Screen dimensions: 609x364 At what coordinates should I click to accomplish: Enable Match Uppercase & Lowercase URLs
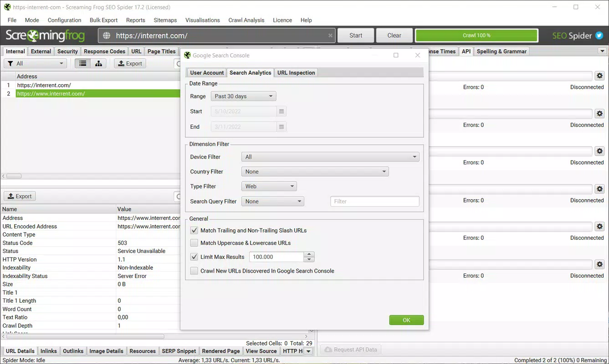click(x=194, y=243)
